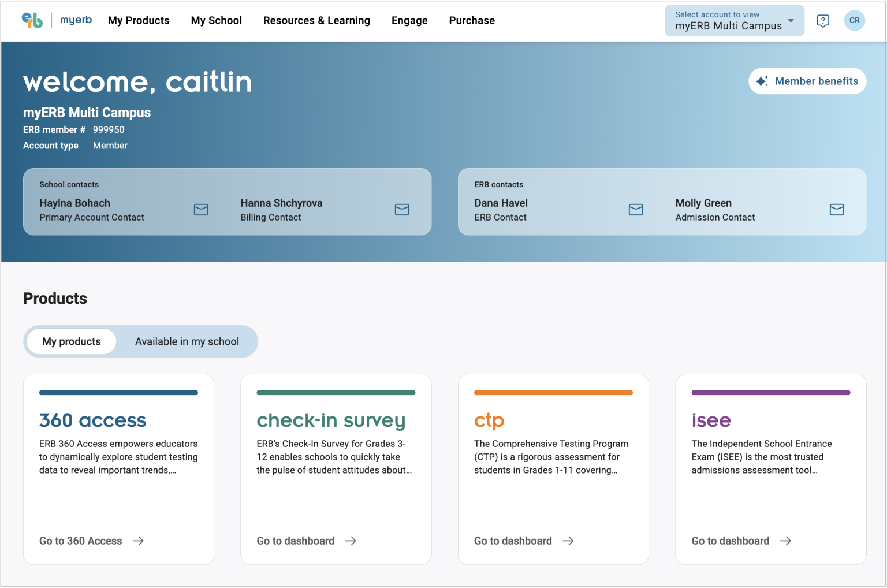This screenshot has height=588, width=887.
Task: Select the My products toggle
Action: (72, 341)
